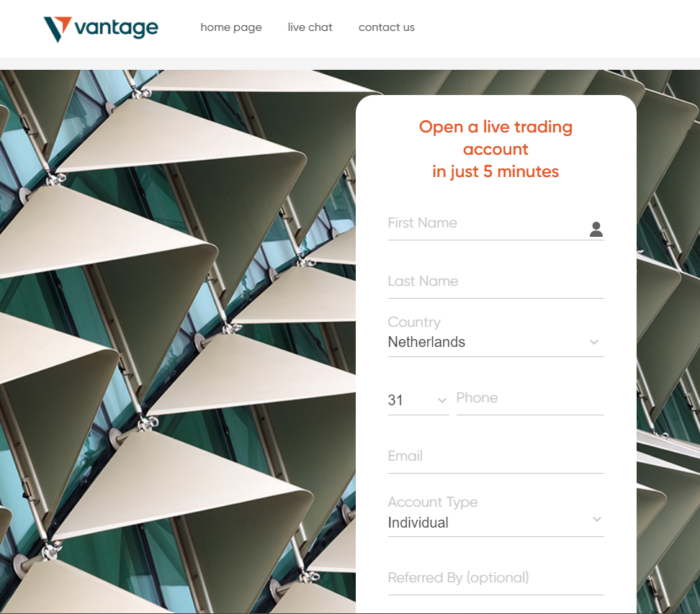Open the Country dropdown showing Netherlands
This screenshot has height=614, width=700.
[x=495, y=342]
